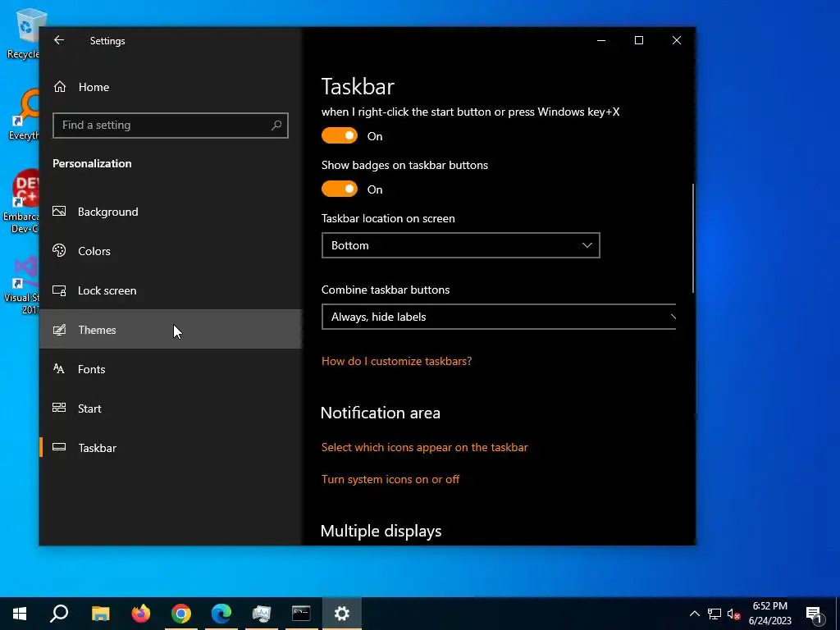Show hidden tray icons chevron
The height and width of the screenshot is (630, 840).
coord(694,614)
